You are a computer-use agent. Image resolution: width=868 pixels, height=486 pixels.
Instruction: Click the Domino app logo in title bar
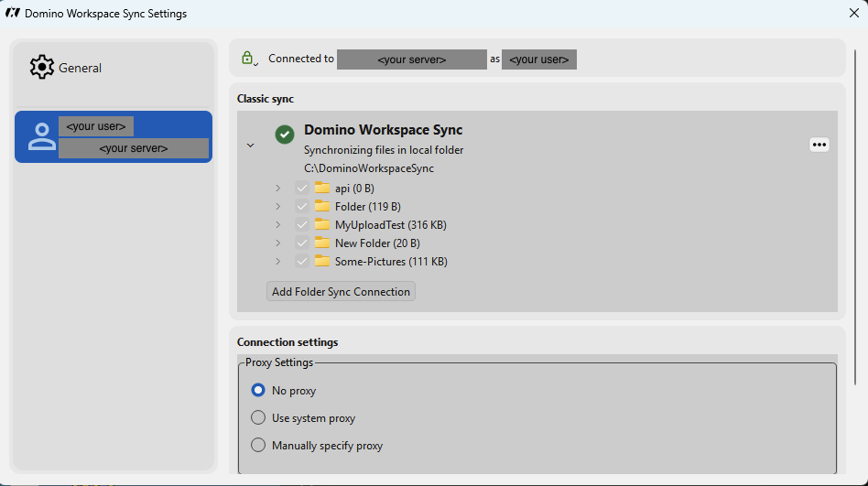click(x=12, y=13)
